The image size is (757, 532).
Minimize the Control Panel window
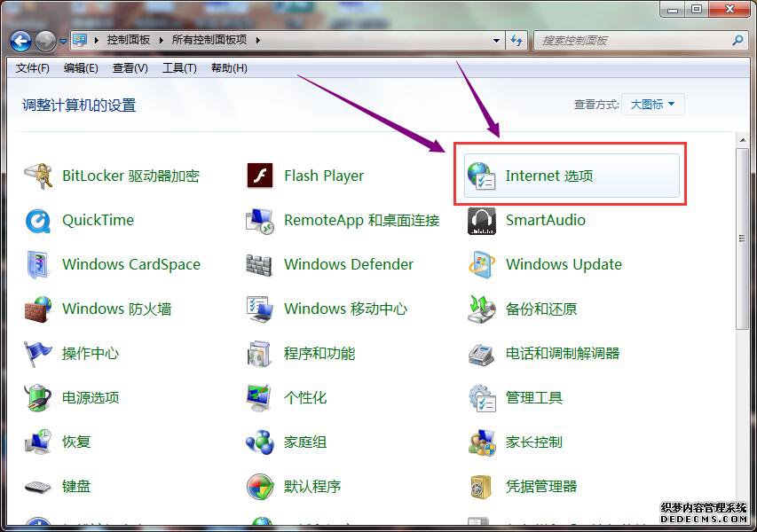point(673,10)
